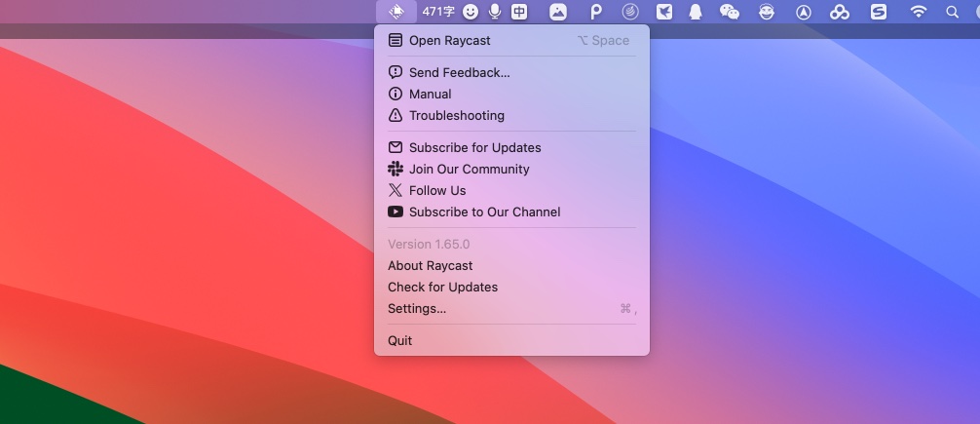Open the smiley emoji picker icon
980x424 pixels.
470,12
